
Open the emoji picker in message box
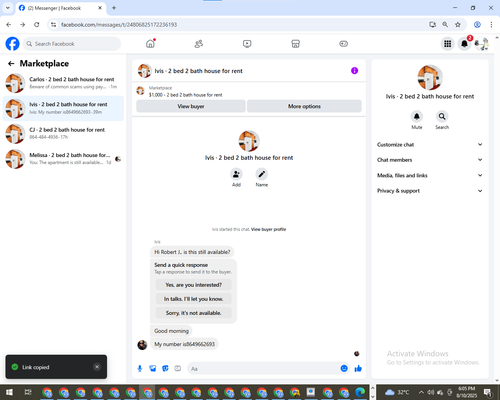point(344,368)
